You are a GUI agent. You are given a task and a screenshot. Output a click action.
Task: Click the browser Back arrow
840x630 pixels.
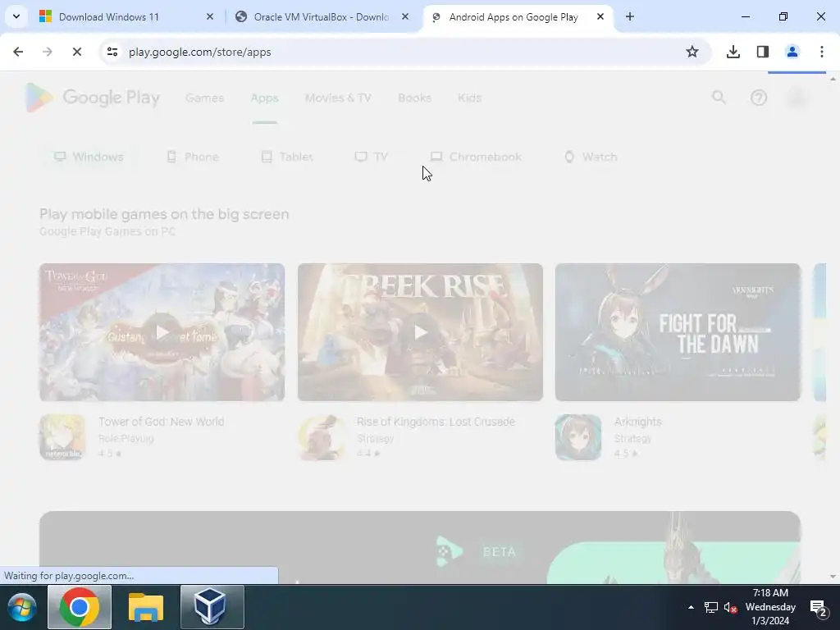click(x=18, y=52)
